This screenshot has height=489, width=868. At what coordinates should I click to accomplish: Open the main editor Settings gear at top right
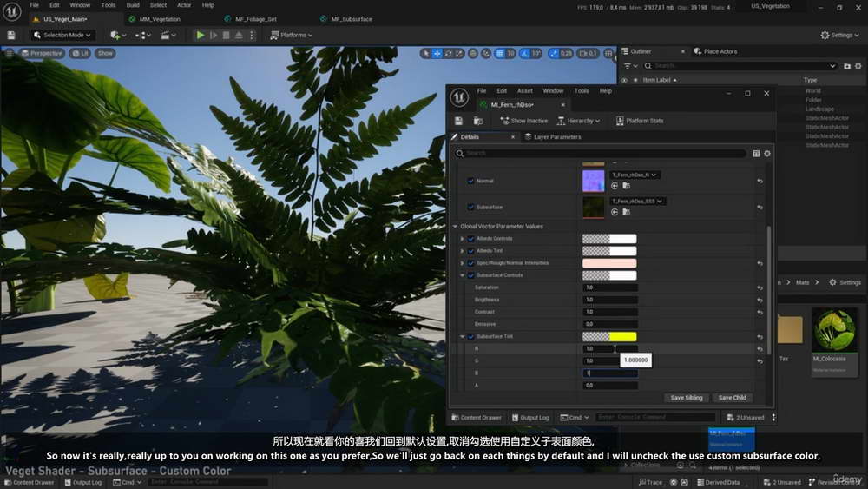pyautogui.click(x=839, y=35)
